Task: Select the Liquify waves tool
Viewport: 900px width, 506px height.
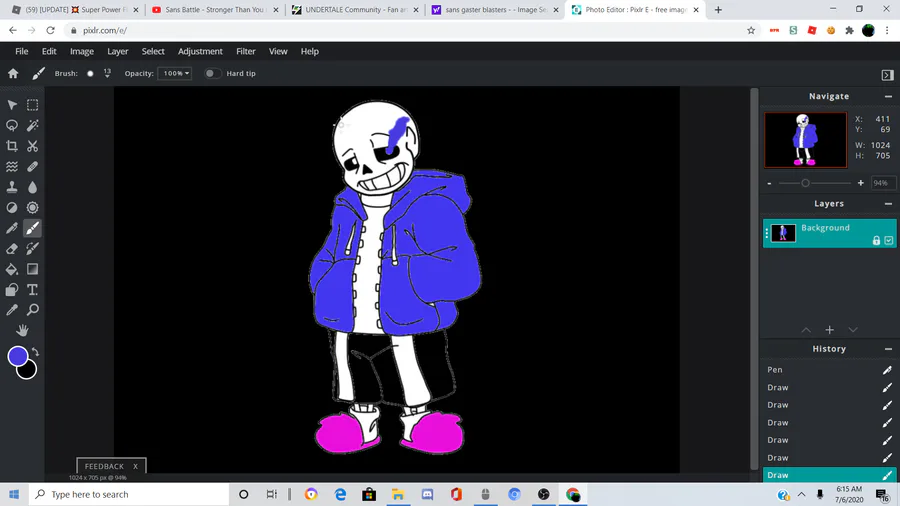Action: click(x=12, y=166)
